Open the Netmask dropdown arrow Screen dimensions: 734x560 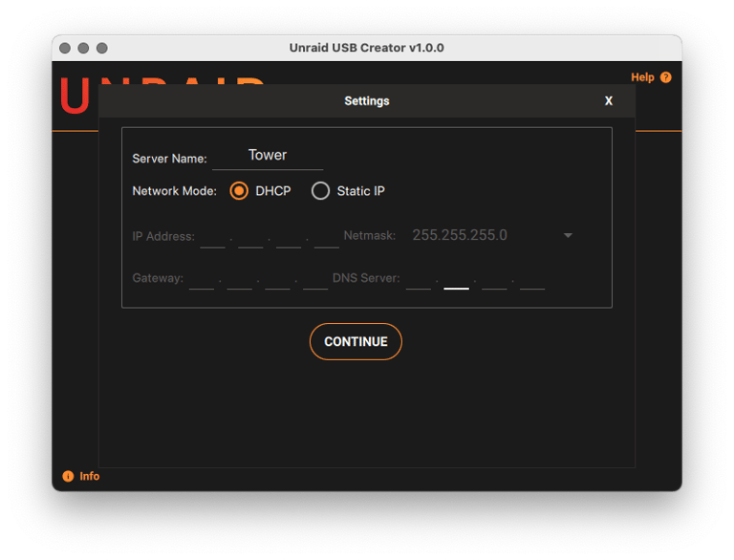pos(568,235)
